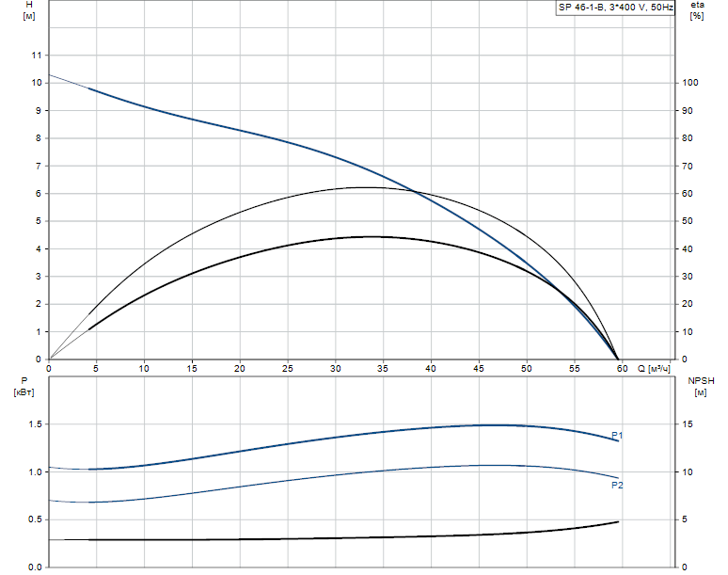Click the peak of the thin efficiency curve
728x575 pixels.
pyautogui.click(x=366, y=187)
